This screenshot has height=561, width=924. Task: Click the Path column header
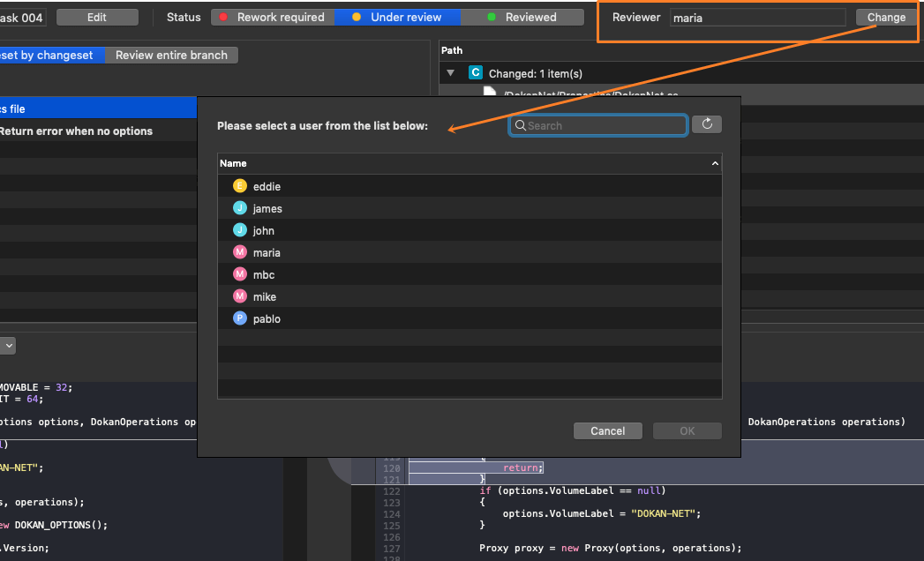click(x=452, y=50)
